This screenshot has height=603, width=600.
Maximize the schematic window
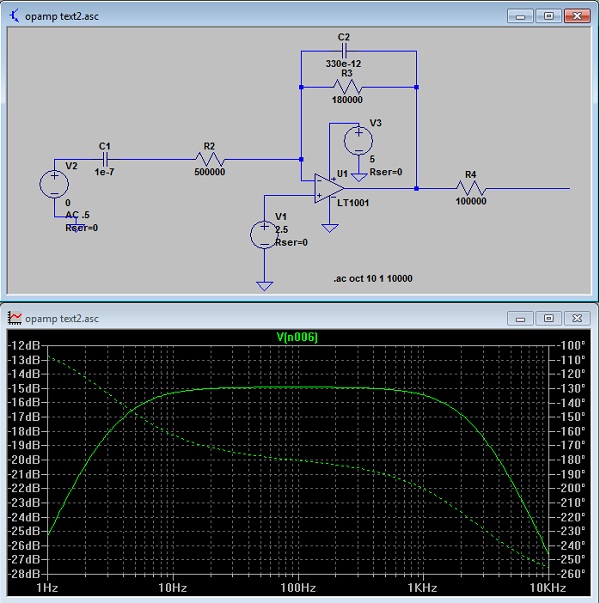pyautogui.click(x=549, y=16)
